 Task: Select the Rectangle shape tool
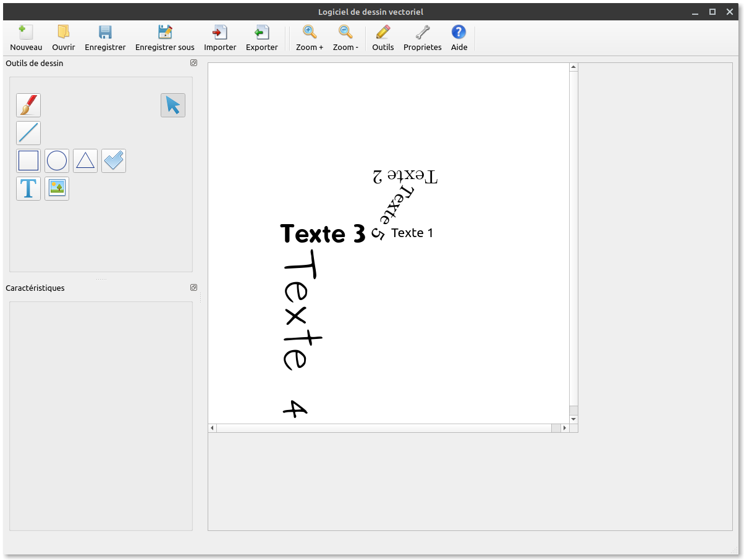(x=28, y=160)
